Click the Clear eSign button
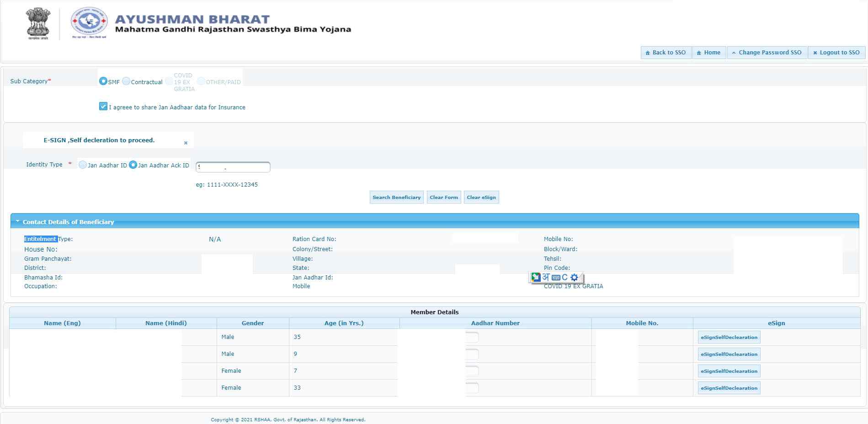 pyautogui.click(x=481, y=197)
